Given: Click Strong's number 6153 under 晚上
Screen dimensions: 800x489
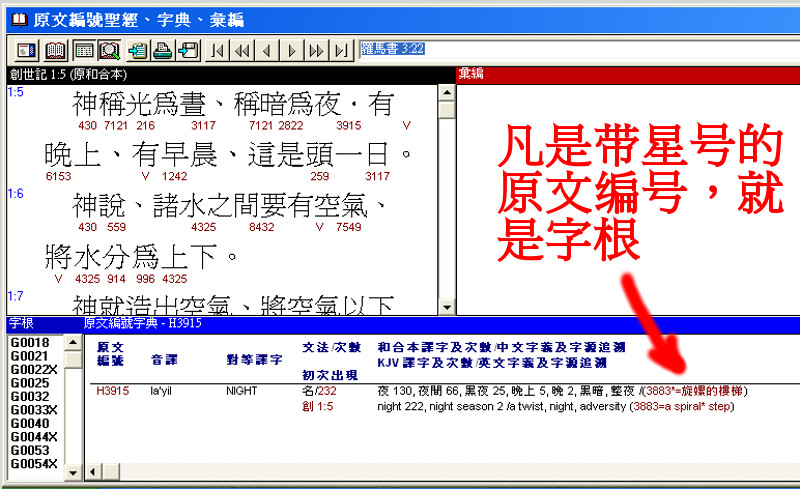Looking at the screenshot, I should point(58,177).
